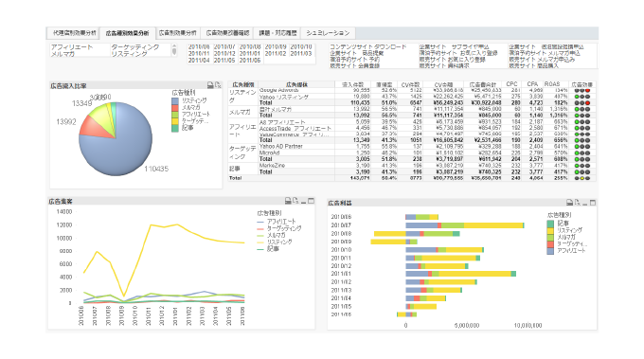Export the 広告流入比率 chart to Excel
The image size is (644, 359).
218,85
